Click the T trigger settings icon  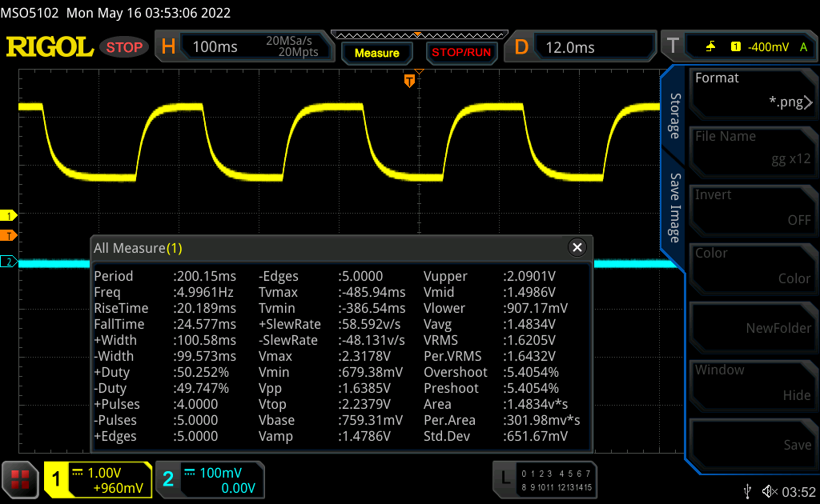click(673, 47)
